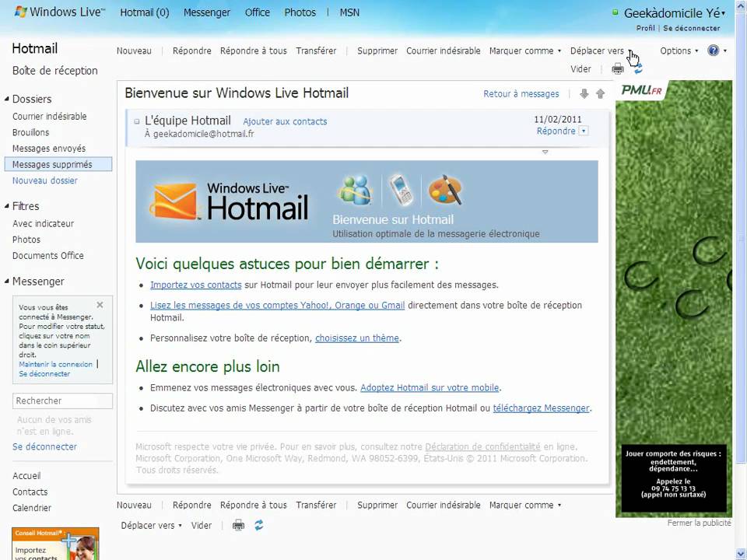This screenshot has width=747, height=560.
Task: Click Courrier indésirable in the top toolbar
Action: [443, 51]
